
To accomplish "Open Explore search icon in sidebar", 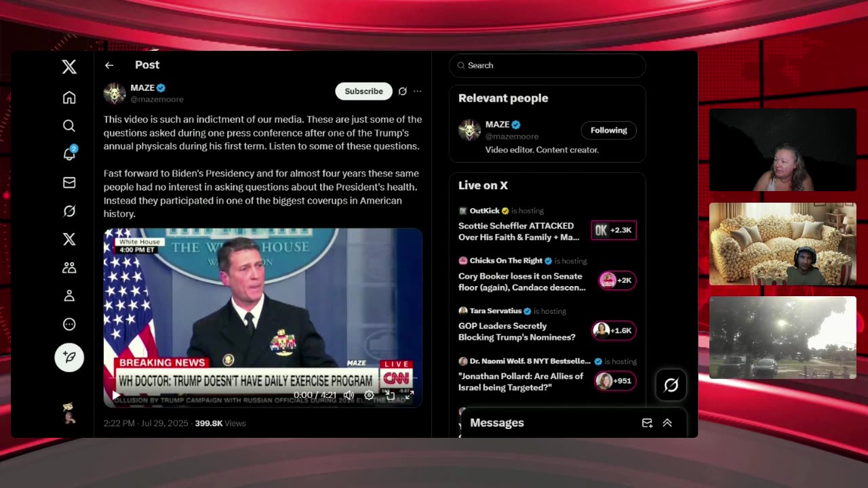I will [69, 126].
